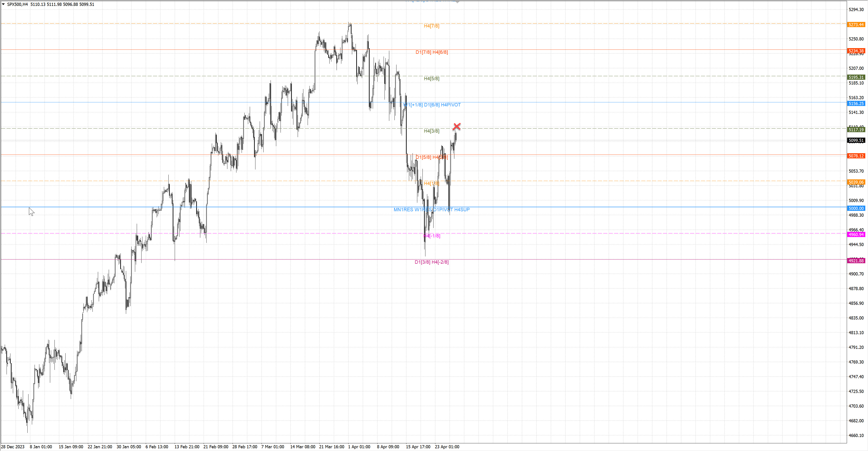Viewport: 868px width, 451px height.
Task: Click the H4[5/8] level label
Action: (431, 78)
